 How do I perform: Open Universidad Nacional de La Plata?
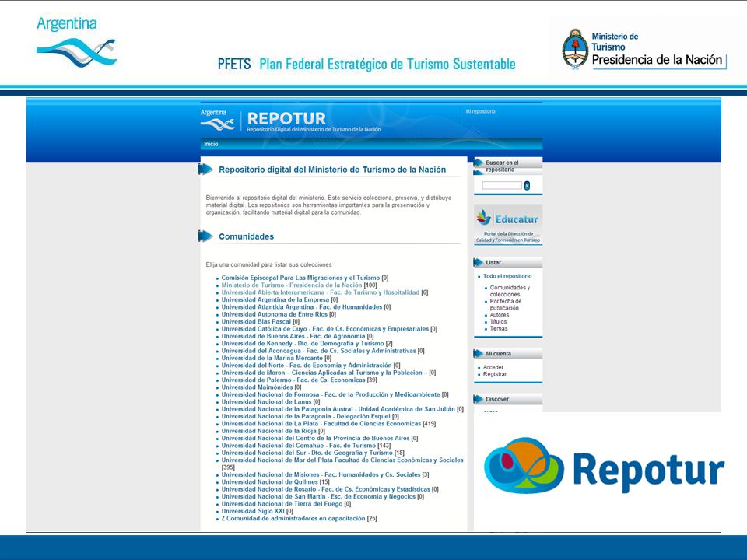(x=321, y=423)
